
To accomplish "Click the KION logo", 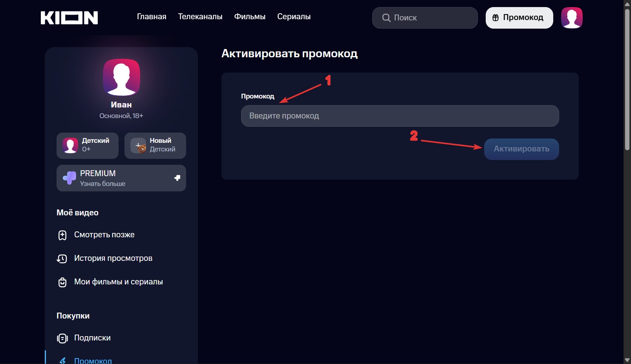I will (69, 18).
